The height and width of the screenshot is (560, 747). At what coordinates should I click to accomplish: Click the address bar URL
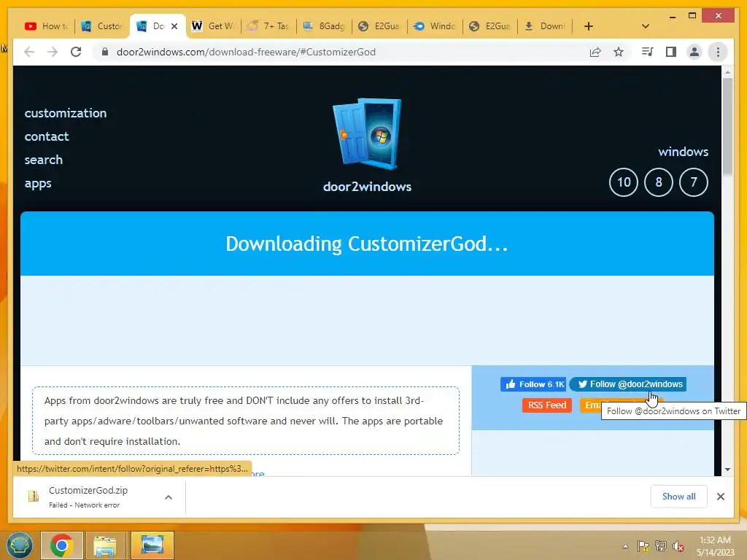click(246, 52)
